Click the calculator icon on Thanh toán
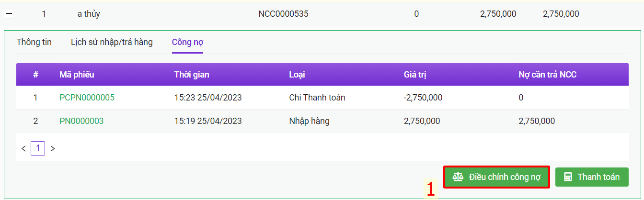Viewport: 644px width, 200px height. [x=568, y=177]
